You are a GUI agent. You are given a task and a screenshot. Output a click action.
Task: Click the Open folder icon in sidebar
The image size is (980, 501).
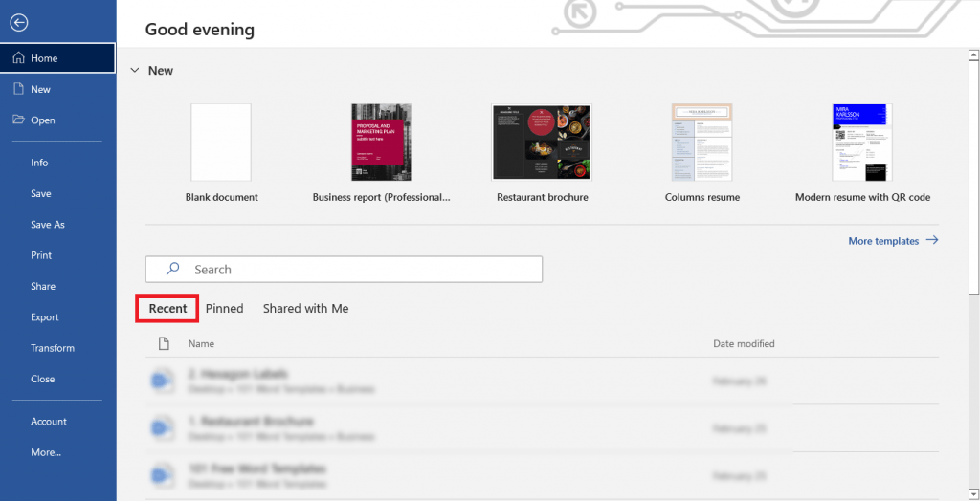click(18, 120)
